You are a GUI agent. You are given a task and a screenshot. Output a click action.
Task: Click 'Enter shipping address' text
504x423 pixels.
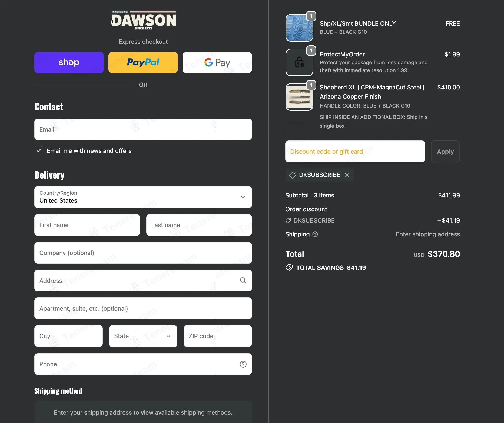[428, 234]
